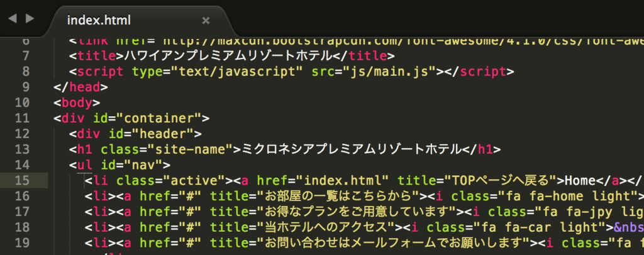This screenshot has width=644, height=255.
Task: Click line number 14 in gutter
Action: pos(22,165)
